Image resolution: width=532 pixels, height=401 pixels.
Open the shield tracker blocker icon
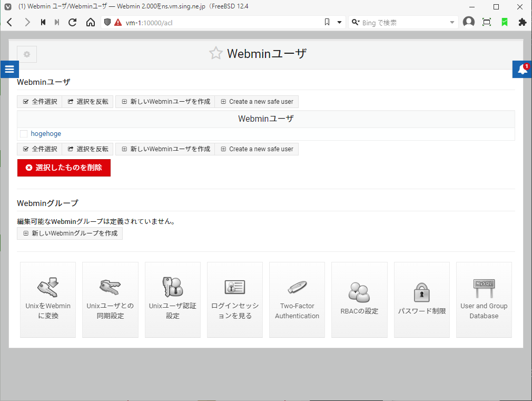pyautogui.click(x=107, y=23)
